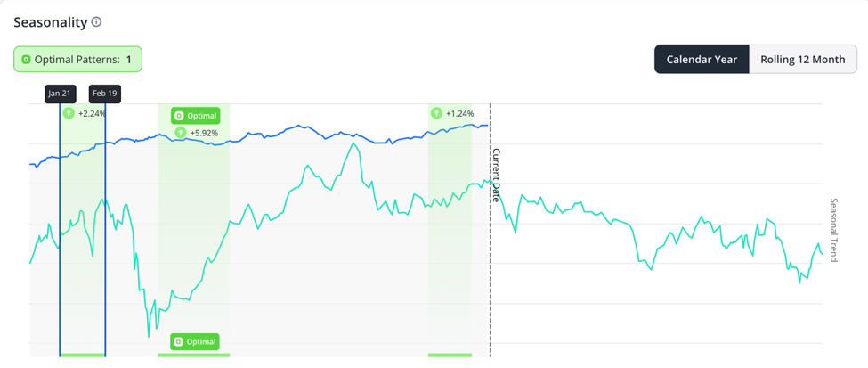The width and height of the screenshot is (868, 368).
Task: Click the Feb 19 date marker label
Action: [105, 94]
